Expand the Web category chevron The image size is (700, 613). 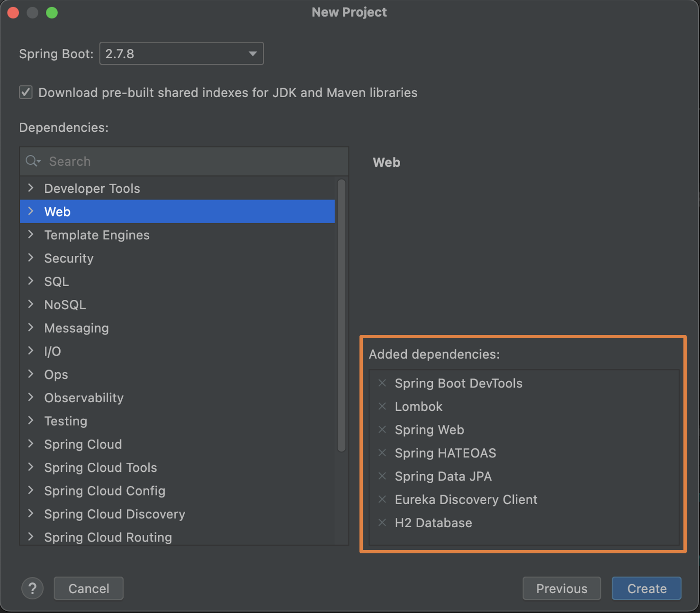tap(31, 211)
